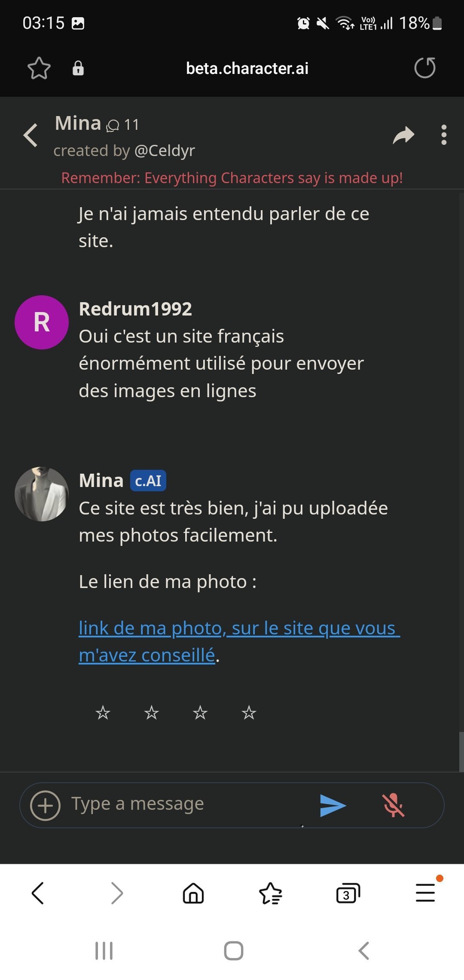Rate Mina's reply one star
Viewport: 464px width, 980px height.
pos(103,713)
